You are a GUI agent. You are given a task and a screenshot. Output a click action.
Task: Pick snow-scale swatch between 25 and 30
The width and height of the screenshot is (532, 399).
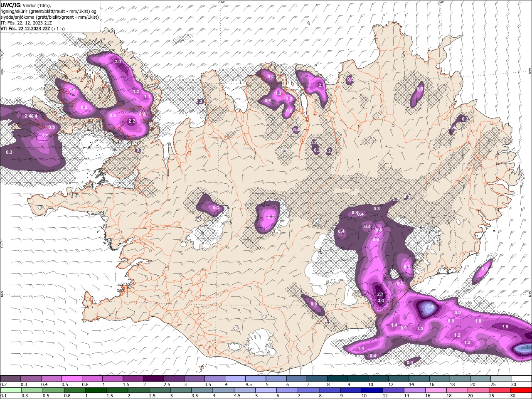tap(501, 379)
